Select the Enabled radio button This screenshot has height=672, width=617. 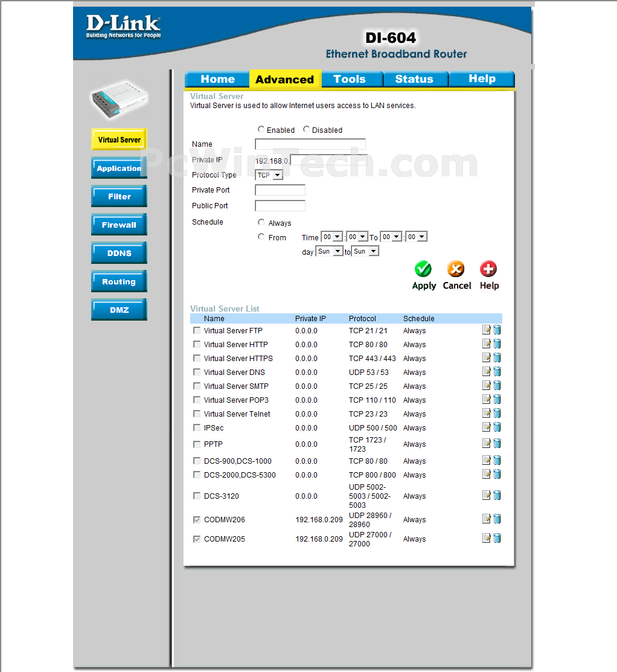coord(261,129)
